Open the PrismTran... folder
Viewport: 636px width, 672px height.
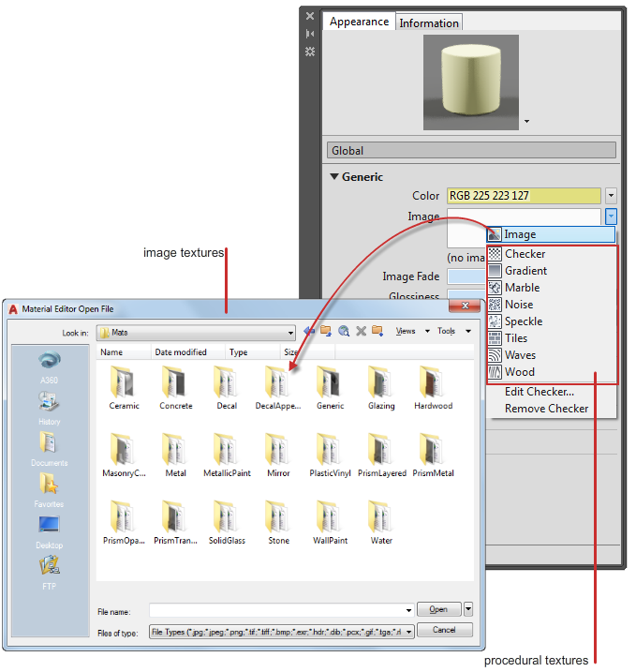click(x=175, y=522)
